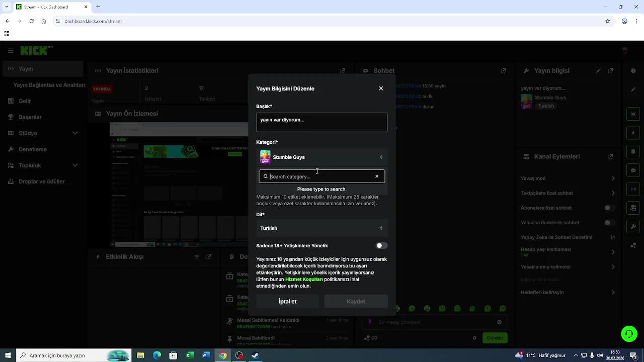Image resolution: width=644 pixels, height=362 pixels.
Task: Open Droplar ve ödüller
Action: (x=42, y=182)
